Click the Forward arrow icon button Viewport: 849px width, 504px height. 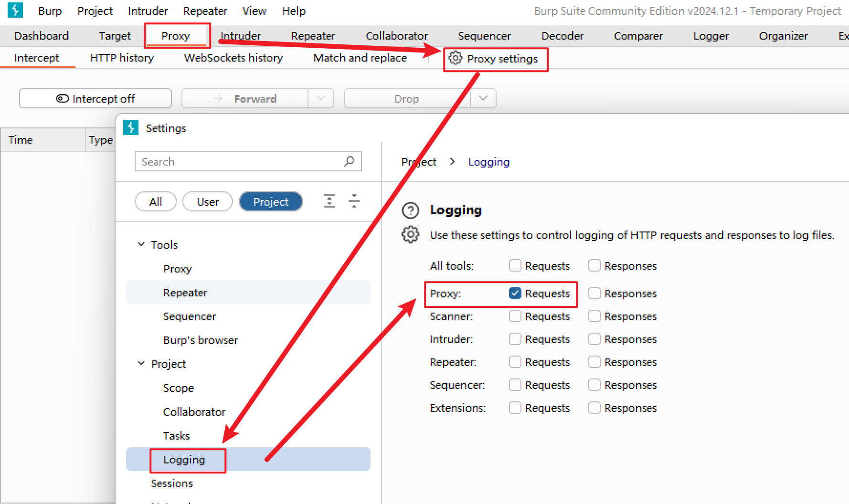pos(218,98)
